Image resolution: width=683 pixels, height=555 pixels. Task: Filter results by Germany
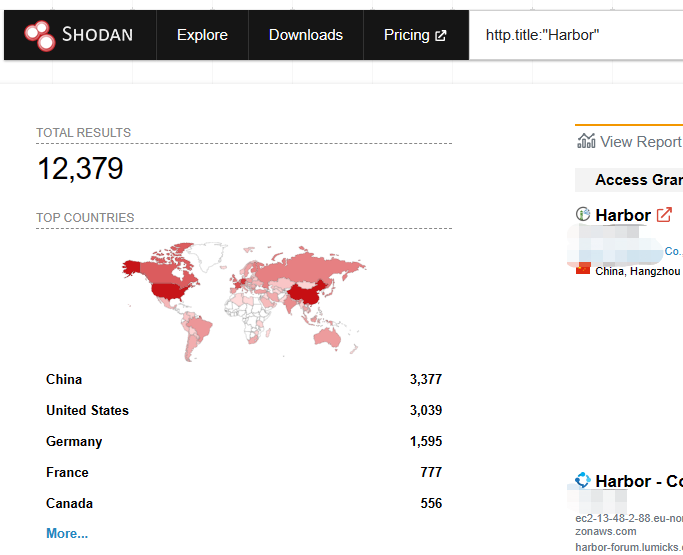(74, 441)
